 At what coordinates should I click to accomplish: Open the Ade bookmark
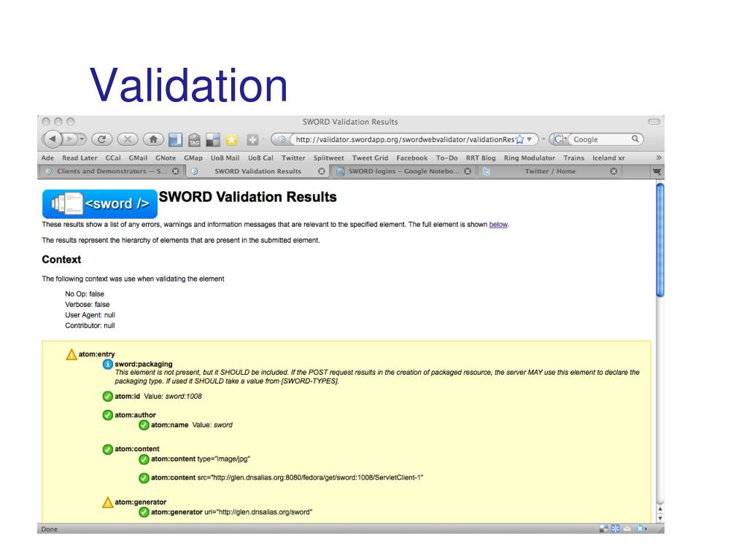click(x=47, y=157)
